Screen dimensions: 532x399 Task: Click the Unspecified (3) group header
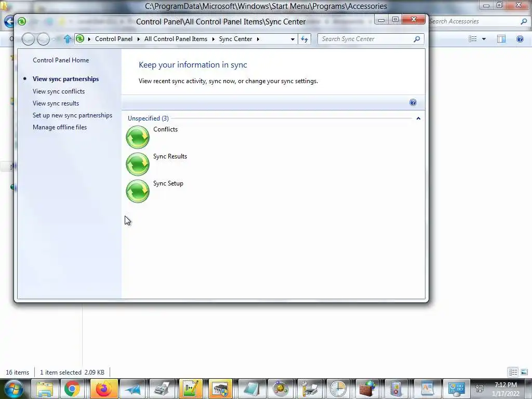[148, 118]
